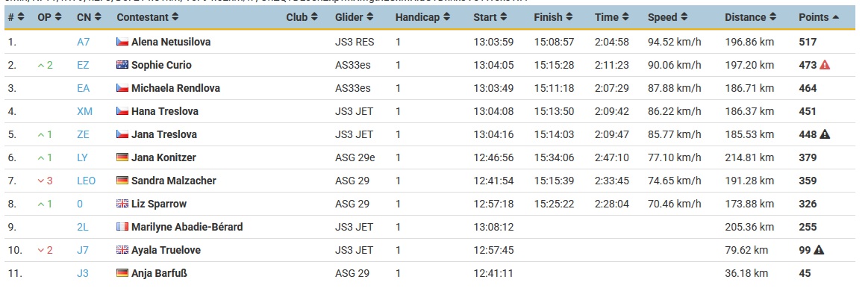
Task: Click the French flag next to Marilyne Abadie-Bérard
Action: tap(122, 227)
